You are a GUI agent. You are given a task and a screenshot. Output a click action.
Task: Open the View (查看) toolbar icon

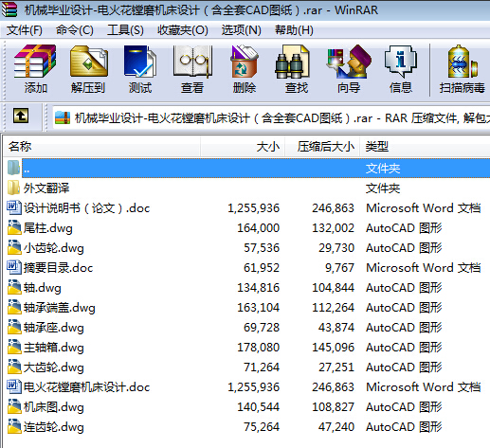[192, 62]
